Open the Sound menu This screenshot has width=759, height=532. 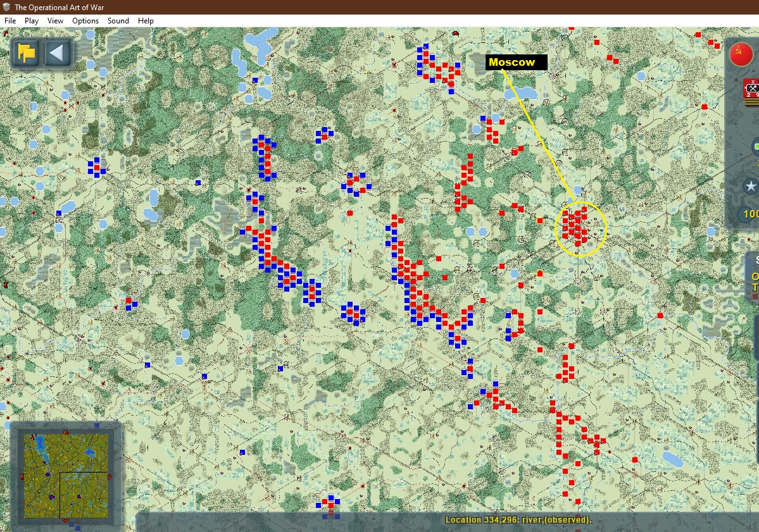[118, 21]
